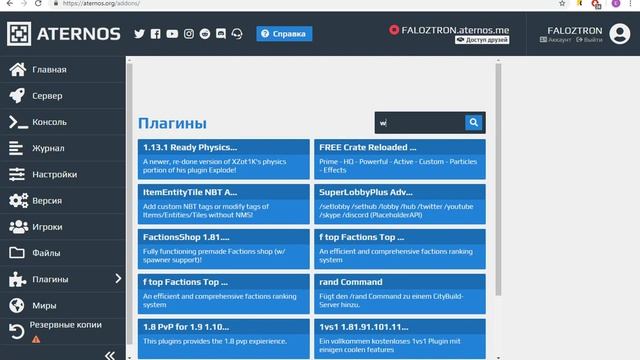Click the backups warning triangle icon
The width and height of the screenshot is (640, 360).
pyautogui.click(x=36, y=339)
